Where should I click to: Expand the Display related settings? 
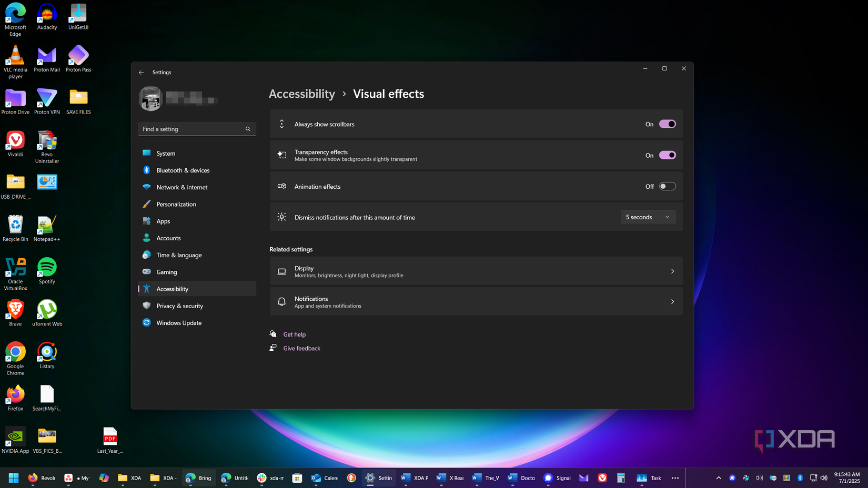click(672, 271)
